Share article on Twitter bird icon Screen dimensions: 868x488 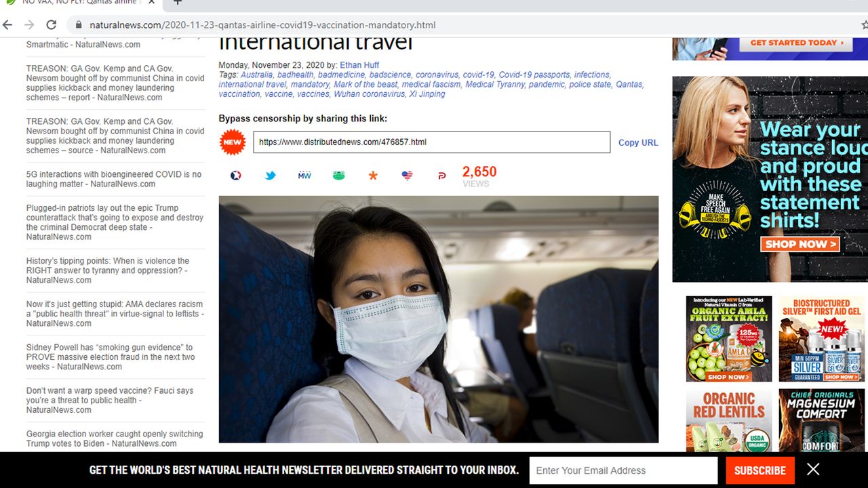pos(271,176)
